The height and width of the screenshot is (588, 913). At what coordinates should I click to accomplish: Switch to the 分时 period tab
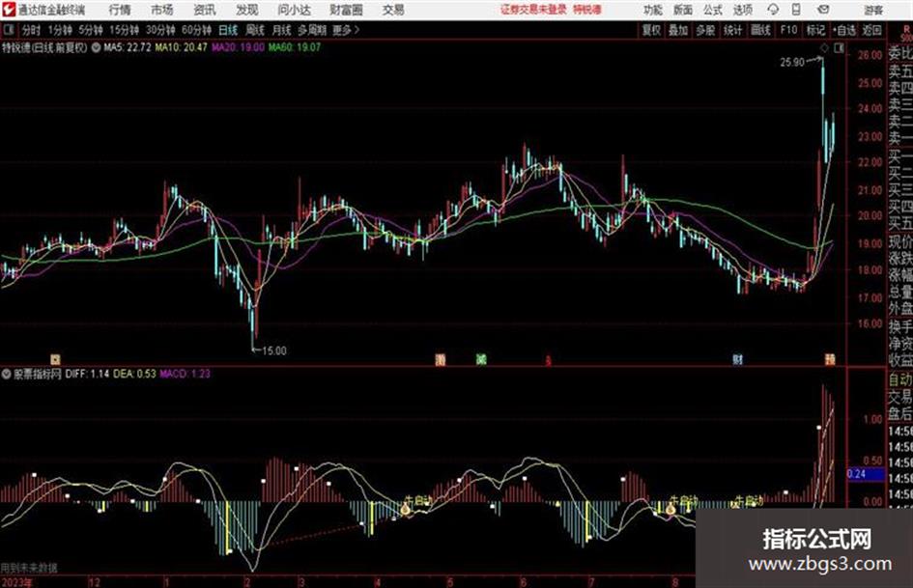[32, 30]
